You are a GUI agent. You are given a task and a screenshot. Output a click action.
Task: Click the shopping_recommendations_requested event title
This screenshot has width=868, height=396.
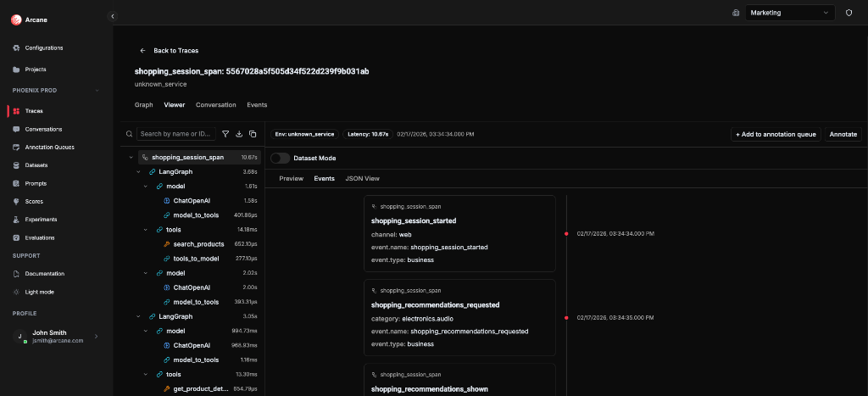coord(435,305)
